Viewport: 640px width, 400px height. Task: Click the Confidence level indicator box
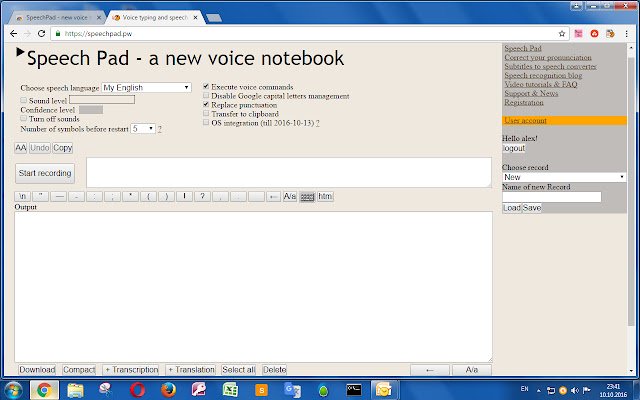(91, 110)
